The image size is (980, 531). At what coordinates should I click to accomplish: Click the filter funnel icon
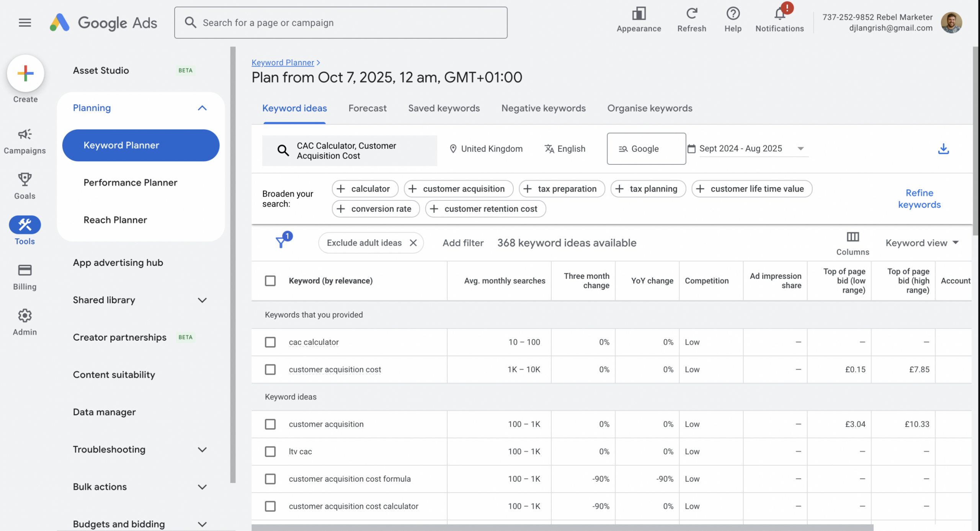coord(281,242)
